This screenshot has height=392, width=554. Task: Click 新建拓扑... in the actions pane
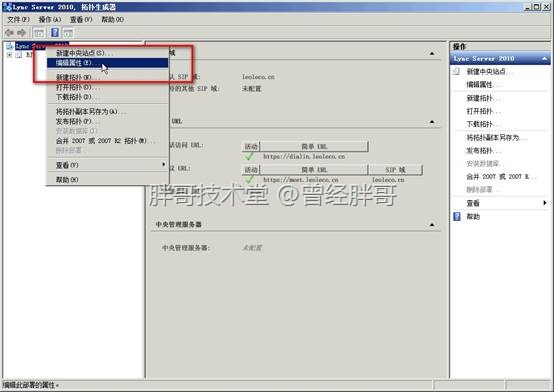(483, 98)
